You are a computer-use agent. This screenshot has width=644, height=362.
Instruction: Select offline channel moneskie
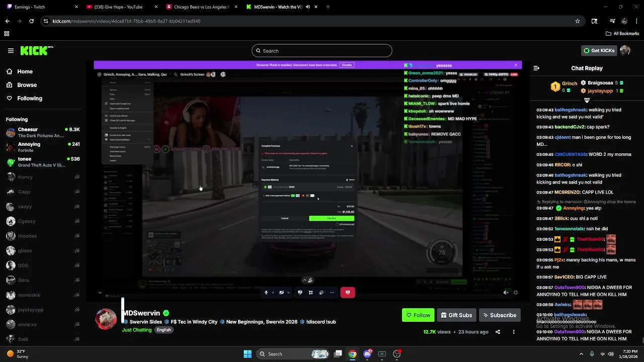pyautogui.click(x=43, y=295)
